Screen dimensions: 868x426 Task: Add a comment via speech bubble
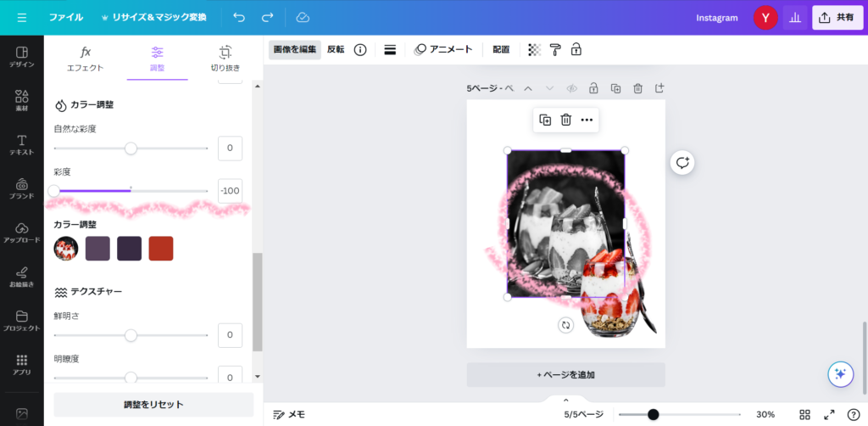point(682,162)
